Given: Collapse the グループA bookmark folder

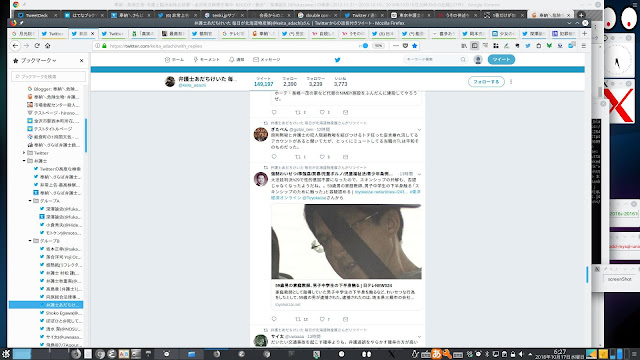Looking at the screenshot, I should pos(30,201).
